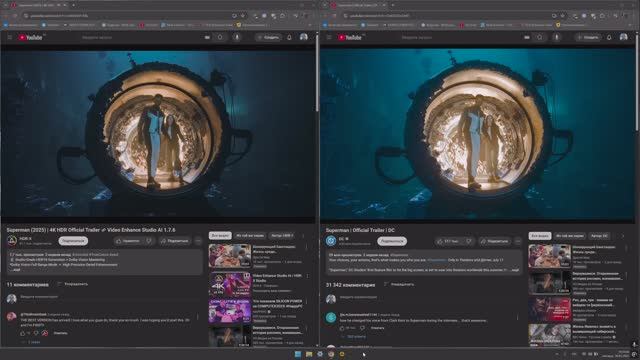Click Create button in right window
The width and height of the screenshot is (640, 360).
tap(588, 38)
